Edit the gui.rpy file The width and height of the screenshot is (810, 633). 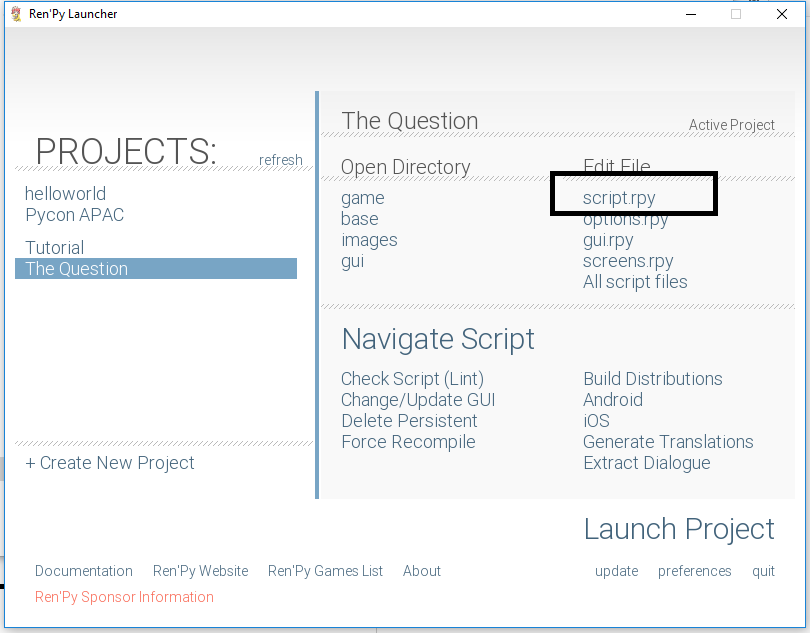[608, 240]
